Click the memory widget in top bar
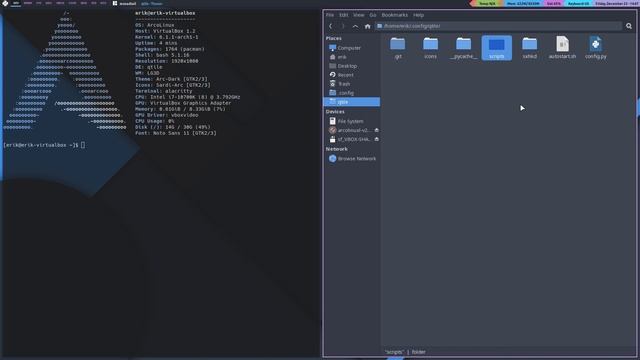Image resolution: width=640 pixels, height=360 pixels. click(523, 3)
